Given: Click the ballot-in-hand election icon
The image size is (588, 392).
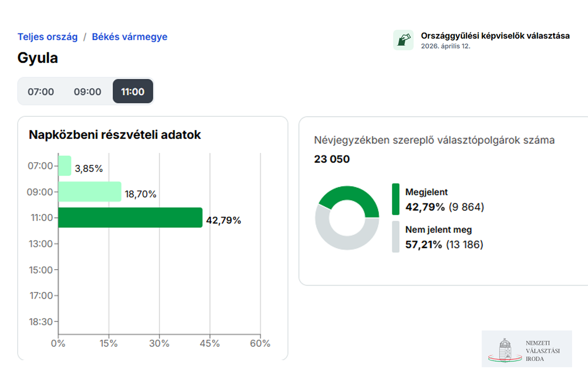Looking at the screenshot, I should click(403, 40).
